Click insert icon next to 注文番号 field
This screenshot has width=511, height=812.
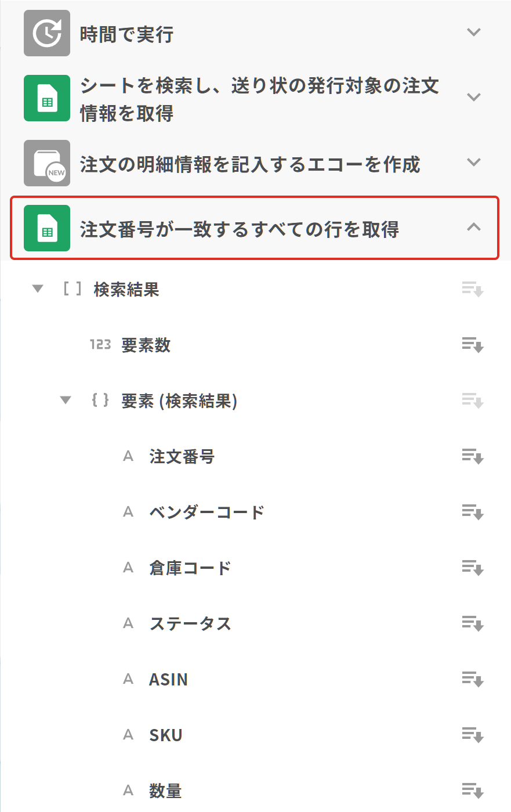tap(473, 457)
